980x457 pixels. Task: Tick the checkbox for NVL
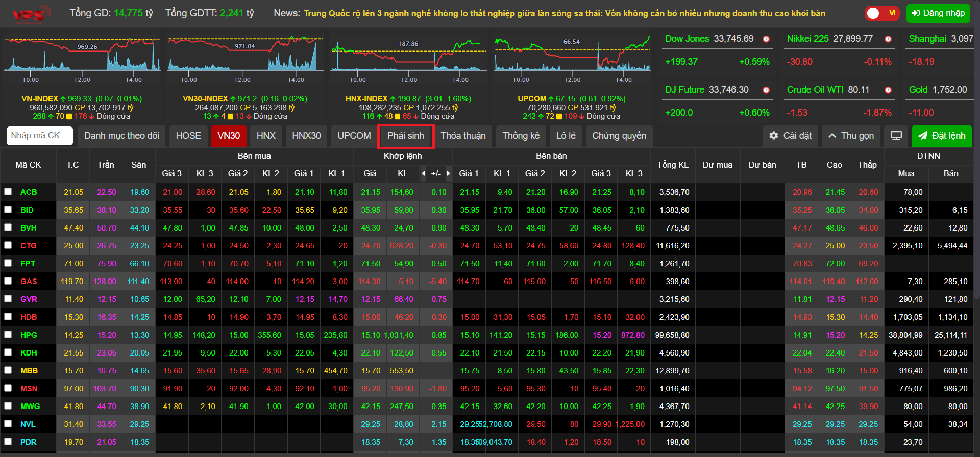coord(8,424)
